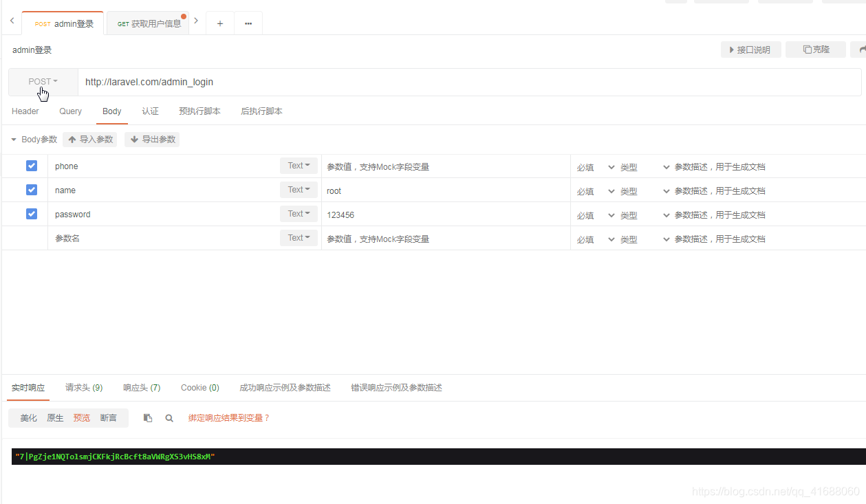Open the 后执行脚本 tab
Viewport: 866px width, 504px height.
coord(261,111)
